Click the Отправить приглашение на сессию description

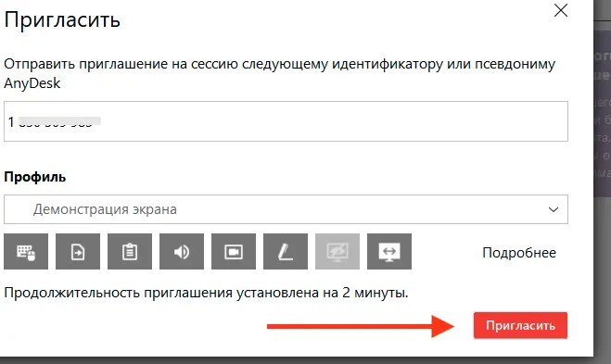(x=279, y=73)
